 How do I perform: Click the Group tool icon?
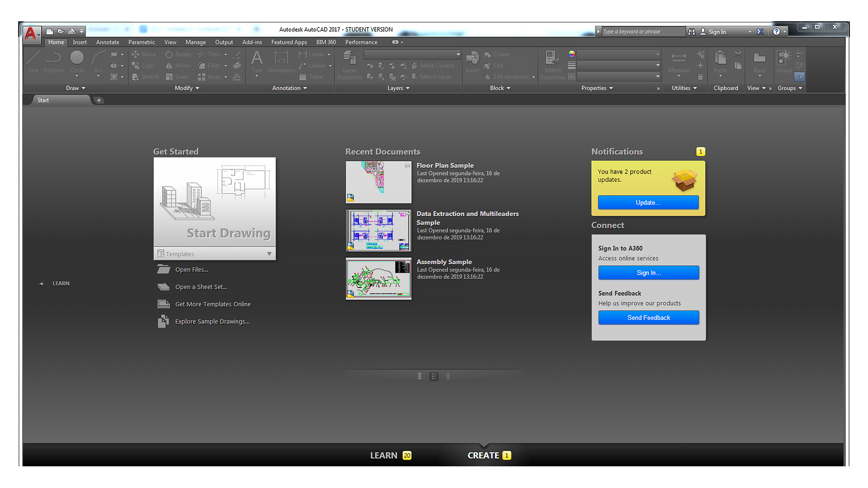pos(784,62)
